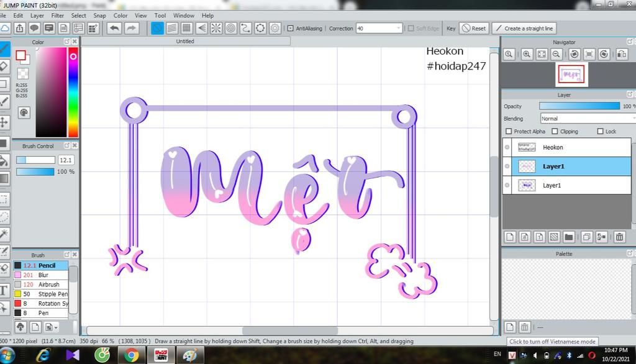Select the Blur brush
This screenshot has height=364, width=636.
click(40, 275)
